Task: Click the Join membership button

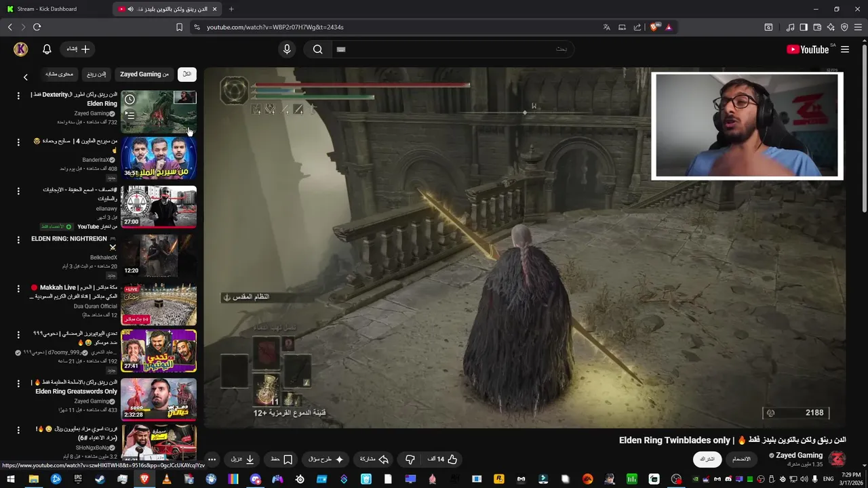Action: (x=741, y=459)
